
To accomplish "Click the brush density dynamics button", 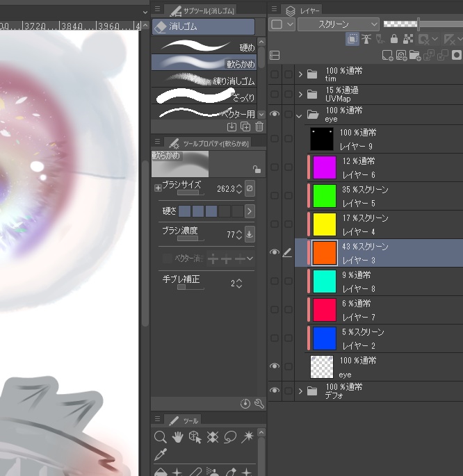I will point(250,234).
